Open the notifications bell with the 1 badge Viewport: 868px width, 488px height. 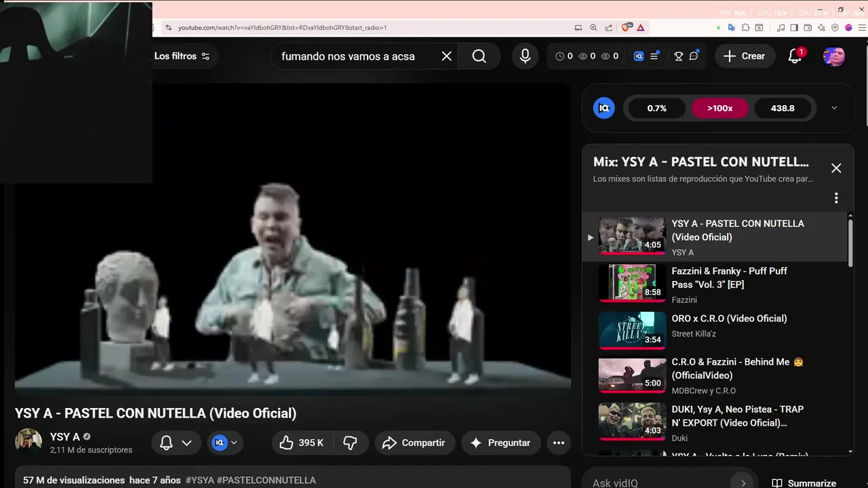coord(795,56)
